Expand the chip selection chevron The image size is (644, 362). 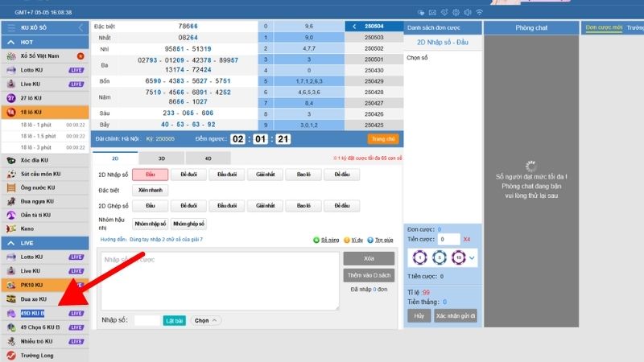[473, 258]
